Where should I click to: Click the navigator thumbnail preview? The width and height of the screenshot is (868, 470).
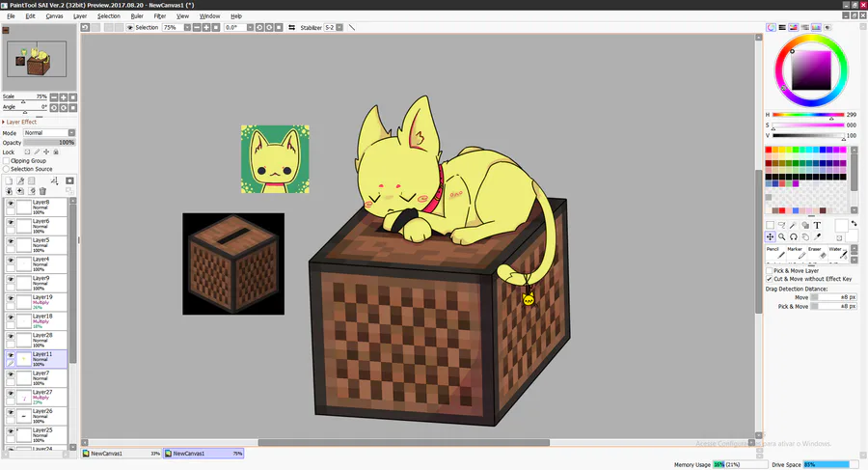pos(37,59)
